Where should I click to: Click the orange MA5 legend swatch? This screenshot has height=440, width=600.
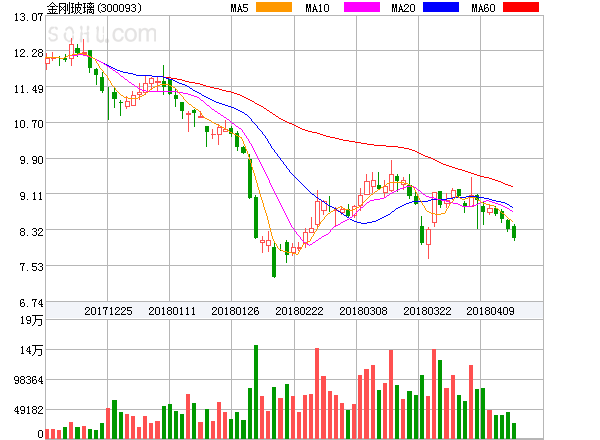click(x=274, y=7)
